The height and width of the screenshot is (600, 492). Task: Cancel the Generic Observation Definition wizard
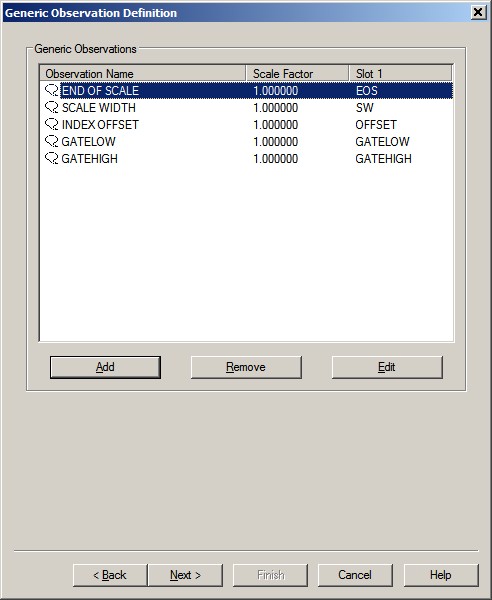pyautogui.click(x=355, y=575)
